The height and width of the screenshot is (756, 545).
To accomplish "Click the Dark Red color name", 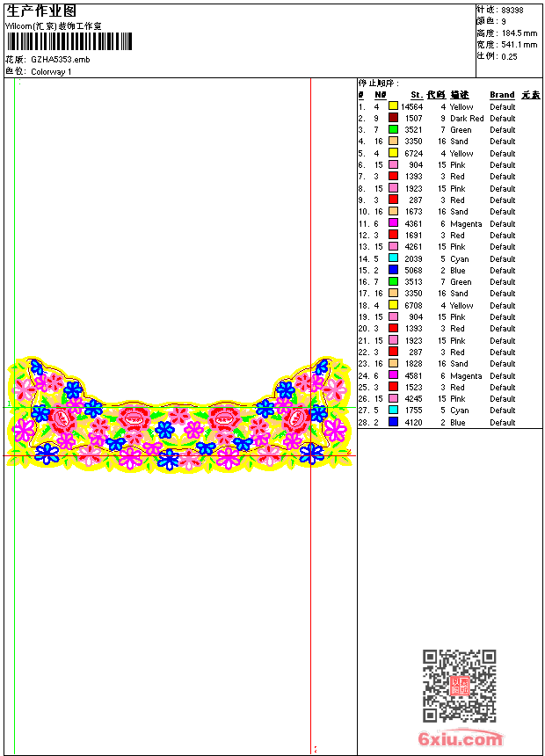I will (x=467, y=119).
